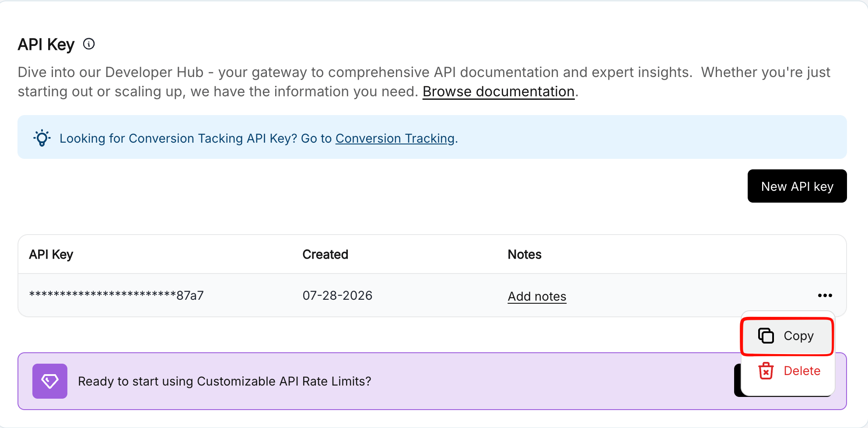Click the Created column header

325,254
